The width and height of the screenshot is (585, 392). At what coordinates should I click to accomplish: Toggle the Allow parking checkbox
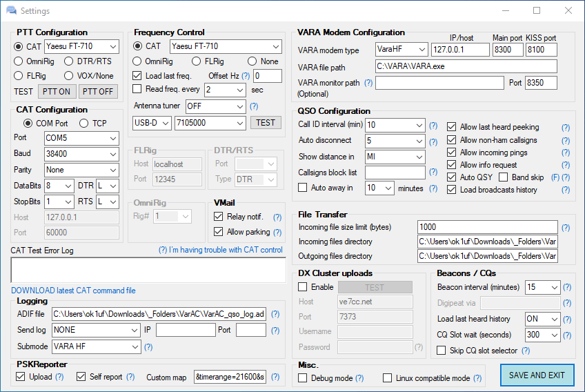coord(219,232)
